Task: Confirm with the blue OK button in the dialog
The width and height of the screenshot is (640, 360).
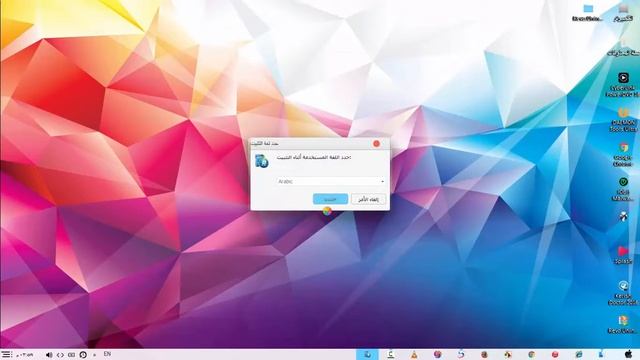Action: (x=330, y=199)
